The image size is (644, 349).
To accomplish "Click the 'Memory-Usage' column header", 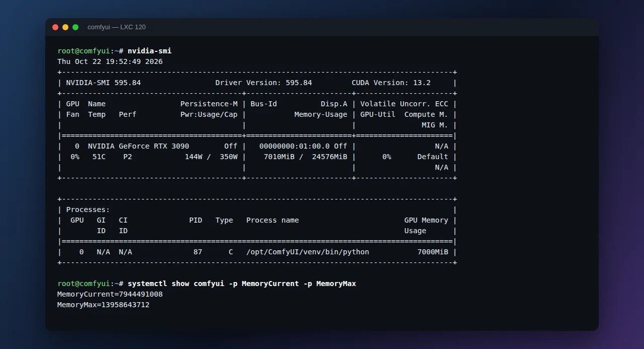I will point(321,114).
